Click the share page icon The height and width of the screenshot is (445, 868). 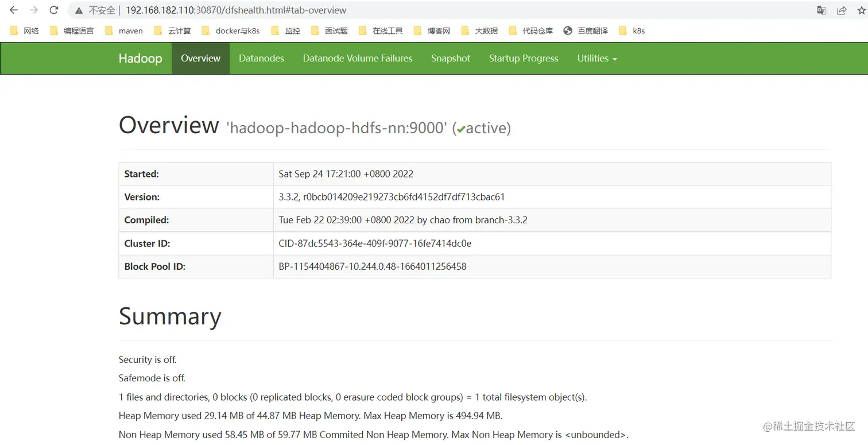(x=842, y=10)
